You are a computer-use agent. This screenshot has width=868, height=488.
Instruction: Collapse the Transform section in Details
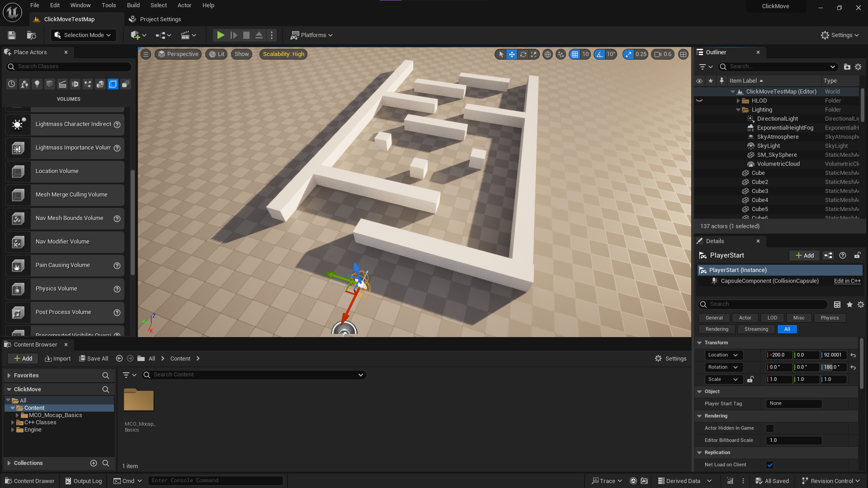click(699, 343)
